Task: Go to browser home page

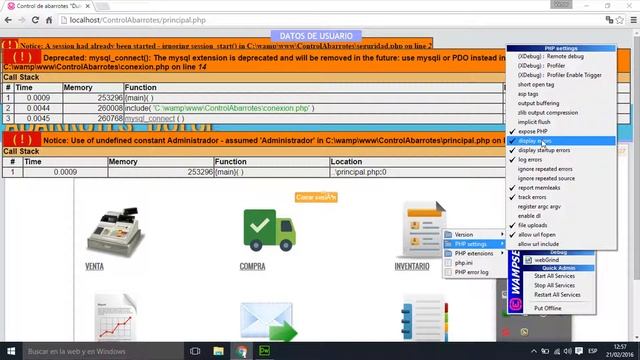Action: click(x=49, y=20)
